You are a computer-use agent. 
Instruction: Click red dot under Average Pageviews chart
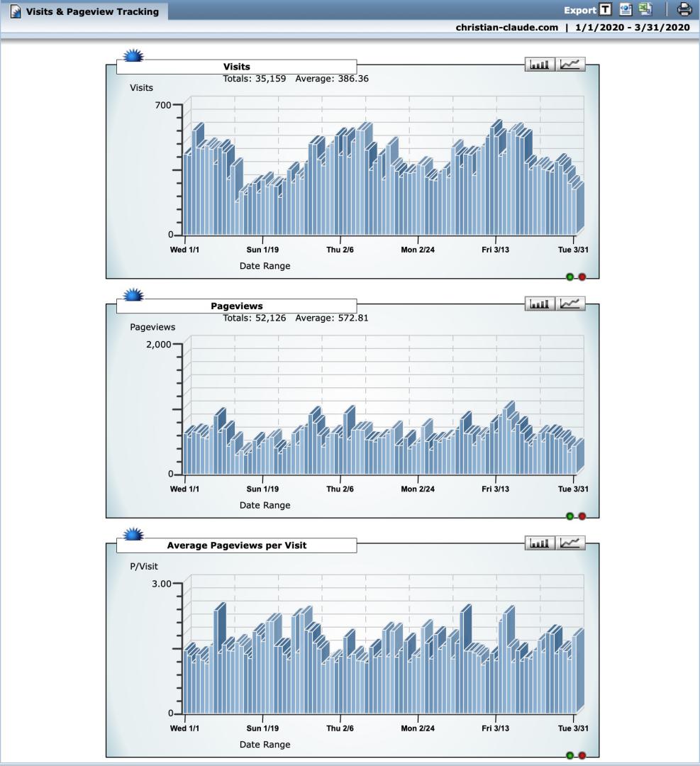point(582,755)
